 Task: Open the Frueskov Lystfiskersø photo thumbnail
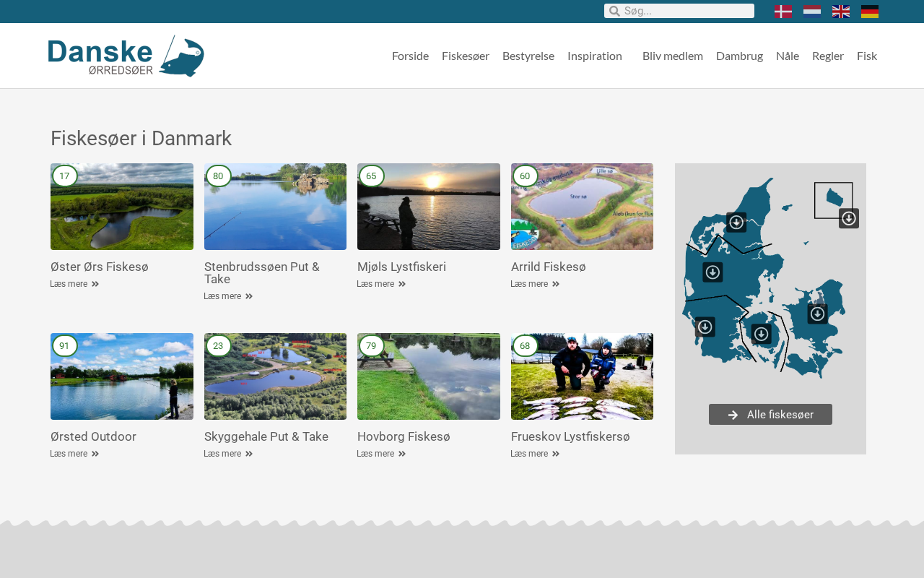pos(582,376)
